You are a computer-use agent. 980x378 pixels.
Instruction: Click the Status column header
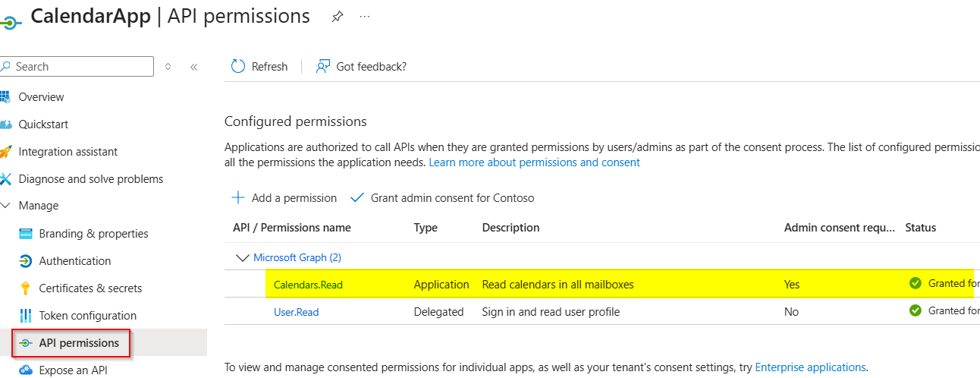(921, 228)
